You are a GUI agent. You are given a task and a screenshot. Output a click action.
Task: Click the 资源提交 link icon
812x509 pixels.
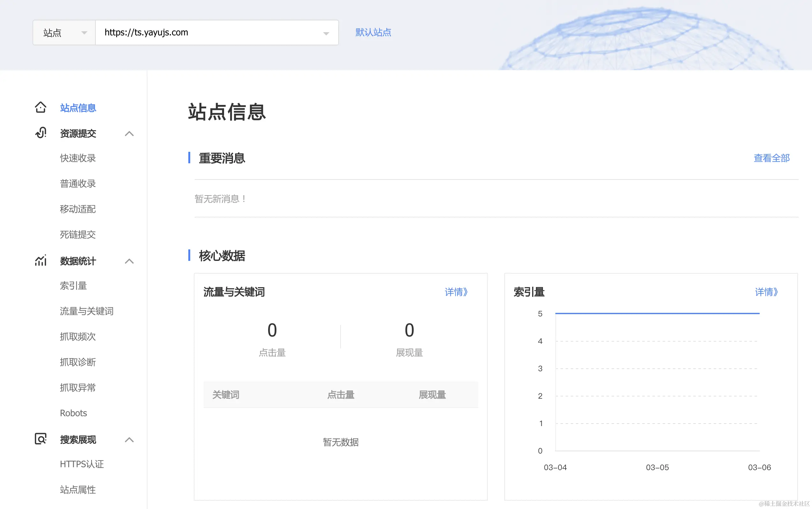[x=41, y=133]
